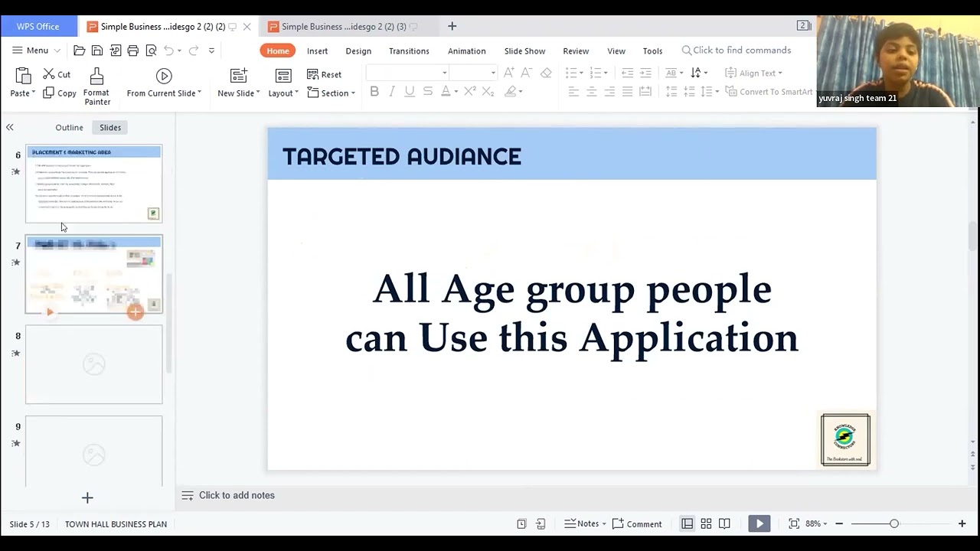Image resolution: width=980 pixels, height=551 pixels.
Task: Click Convert To SmartArt button
Action: (x=768, y=92)
